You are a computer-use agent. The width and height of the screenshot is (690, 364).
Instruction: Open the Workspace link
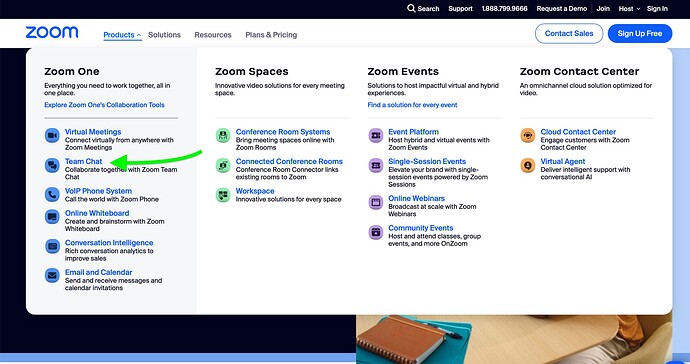coord(255,191)
